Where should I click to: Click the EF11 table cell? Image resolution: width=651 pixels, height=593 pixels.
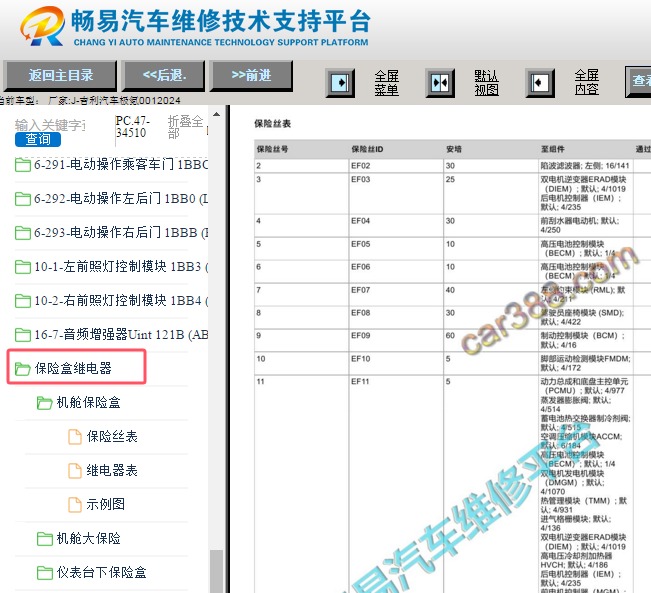[396, 484]
